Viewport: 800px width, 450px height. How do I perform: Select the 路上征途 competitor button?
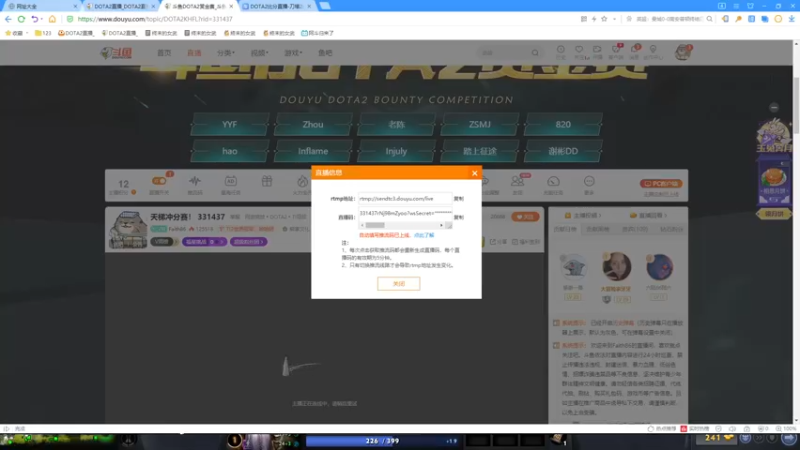tap(480, 151)
